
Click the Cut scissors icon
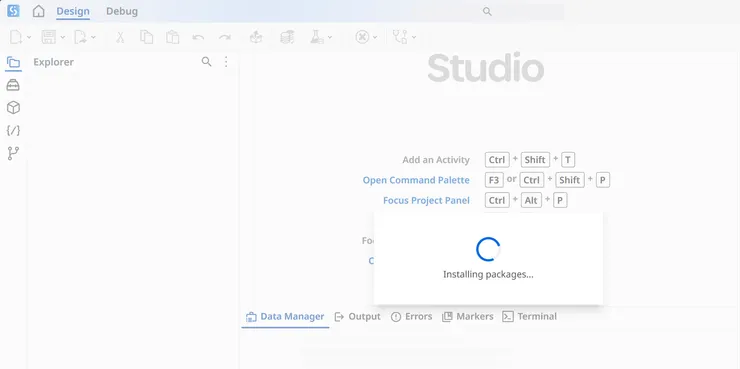[x=120, y=37]
